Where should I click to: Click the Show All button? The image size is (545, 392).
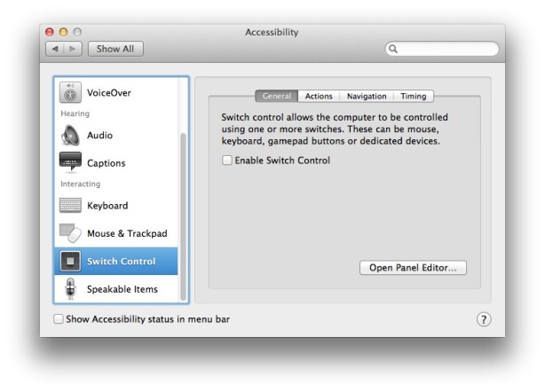tap(115, 49)
